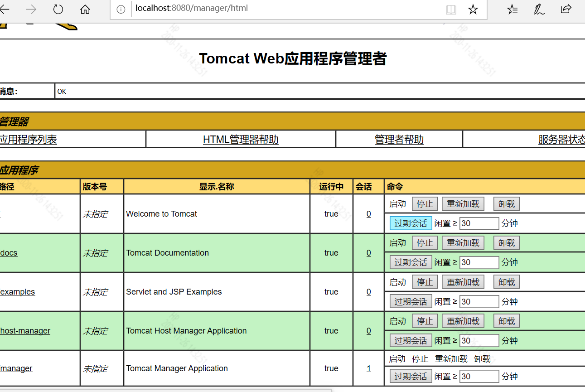
Task: Open the 服务器状态 link
Action: coord(561,140)
